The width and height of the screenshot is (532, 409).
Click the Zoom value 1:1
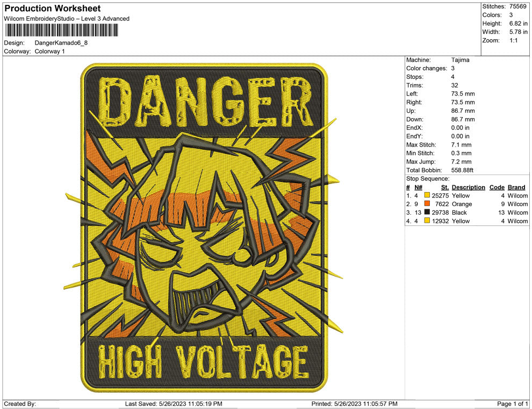(x=513, y=40)
